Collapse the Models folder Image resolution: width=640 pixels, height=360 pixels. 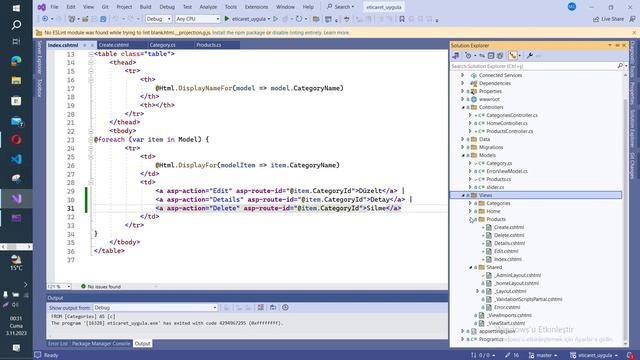[463, 155]
